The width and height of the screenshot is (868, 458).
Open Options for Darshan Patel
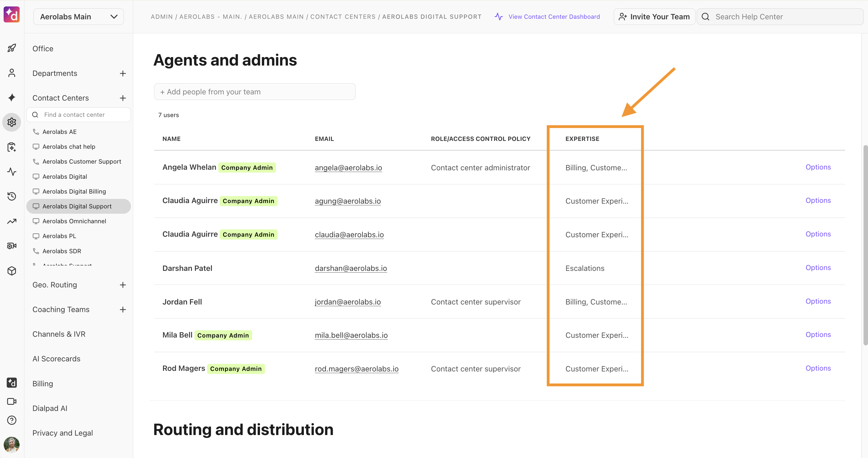click(x=818, y=268)
